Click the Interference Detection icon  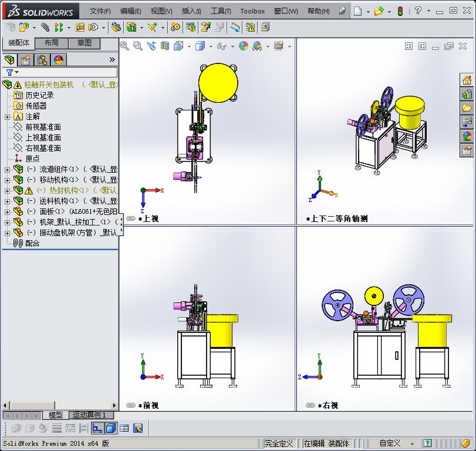click(251, 28)
